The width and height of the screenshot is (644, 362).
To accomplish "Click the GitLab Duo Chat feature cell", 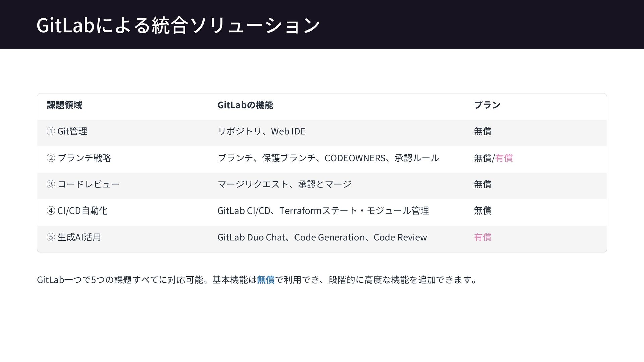I will 322,237.
